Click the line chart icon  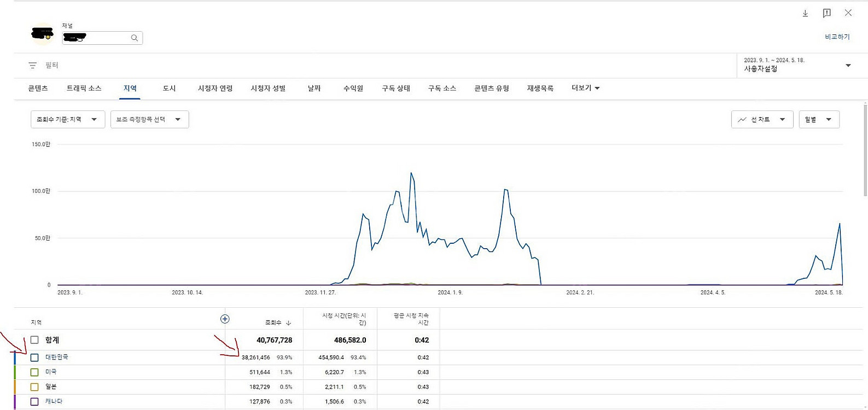point(742,119)
